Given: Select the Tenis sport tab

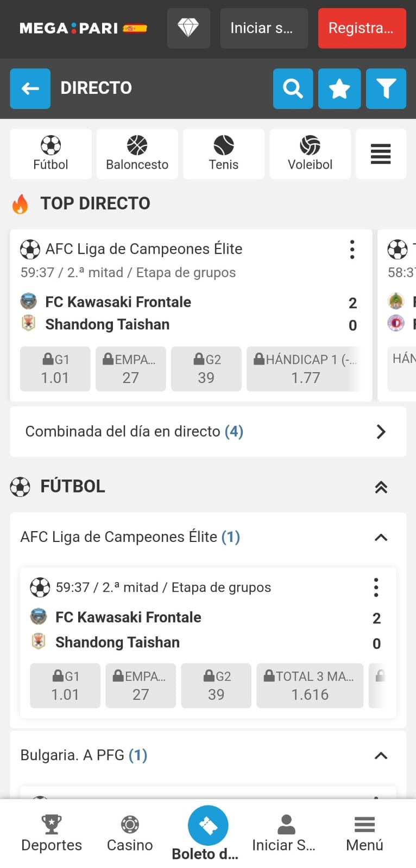Looking at the screenshot, I should 223,154.
